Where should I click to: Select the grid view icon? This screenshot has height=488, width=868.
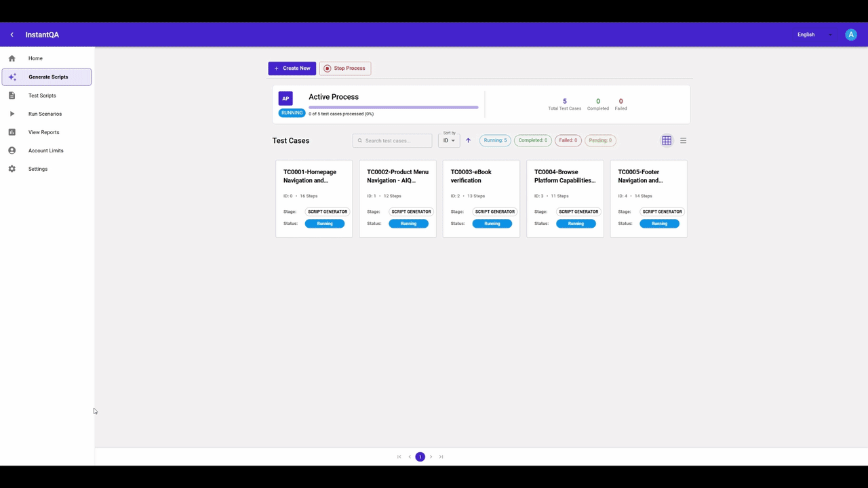click(667, 141)
